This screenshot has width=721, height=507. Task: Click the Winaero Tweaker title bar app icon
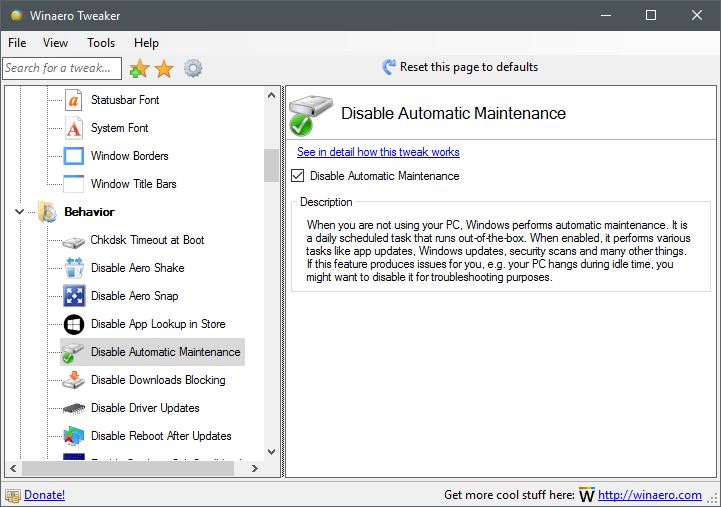click(x=17, y=15)
